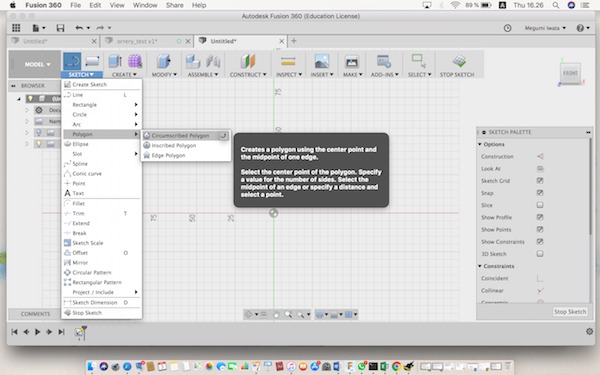Image resolution: width=600 pixels, height=375 pixels.
Task: Toggle the Snap checkbox
Action: (540, 193)
